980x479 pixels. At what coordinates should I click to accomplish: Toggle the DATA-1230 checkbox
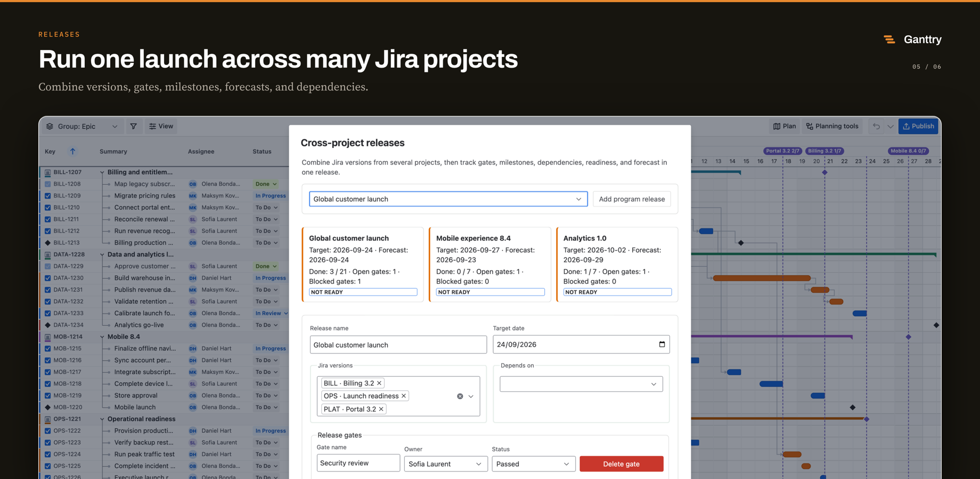[47, 278]
